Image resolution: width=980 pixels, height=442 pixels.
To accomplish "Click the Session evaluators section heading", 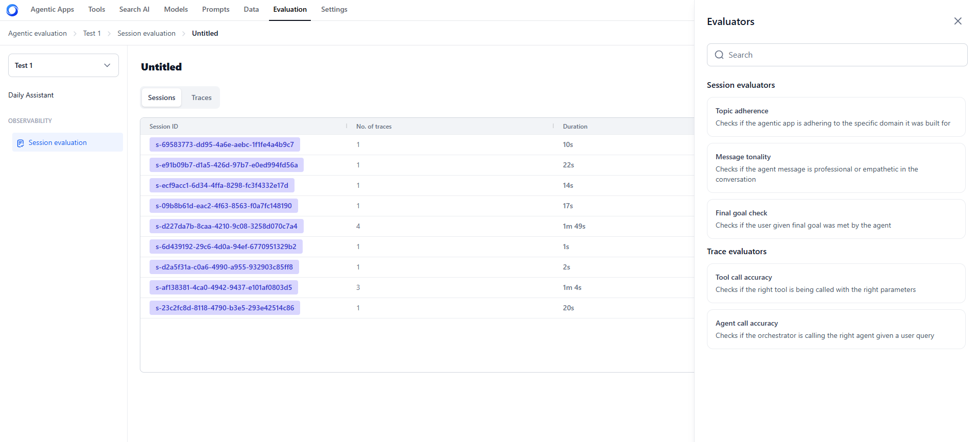I will [x=741, y=85].
